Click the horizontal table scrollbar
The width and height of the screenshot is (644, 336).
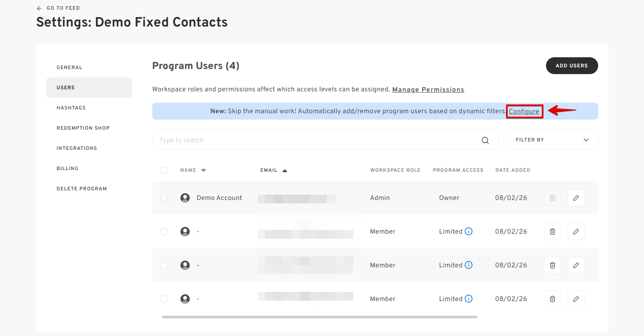319,317
